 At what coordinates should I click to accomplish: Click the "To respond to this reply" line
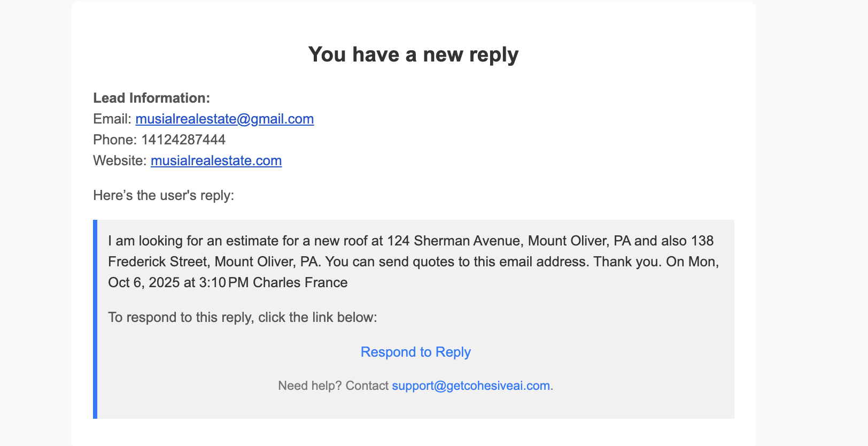[242, 317]
